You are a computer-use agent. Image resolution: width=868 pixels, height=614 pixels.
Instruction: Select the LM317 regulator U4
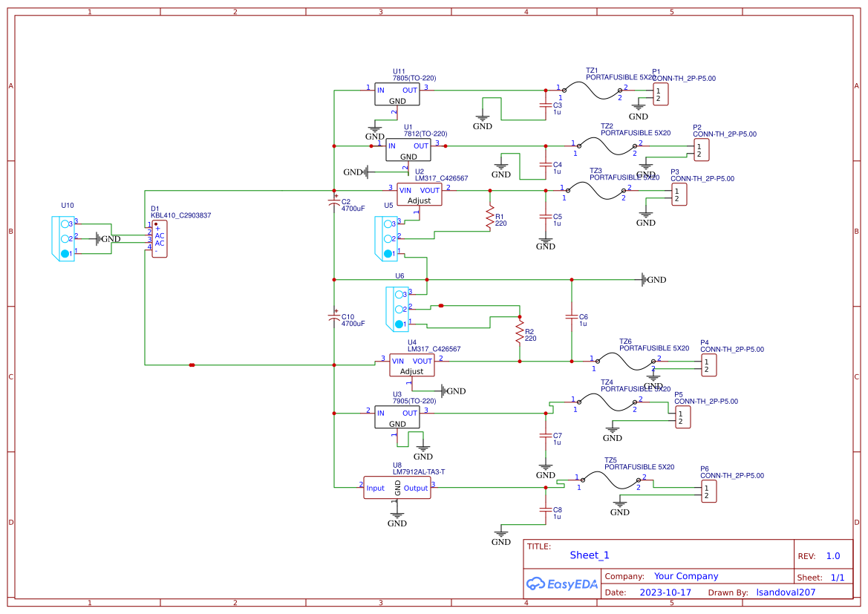(411, 363)
